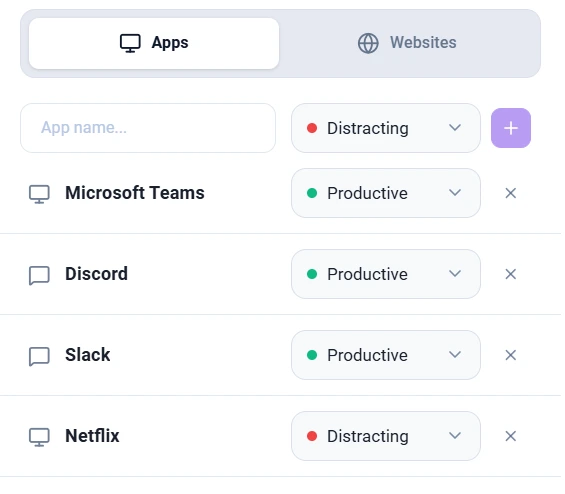Open Discord category dropdown
Image resolution: width=565 pixels, height=494 pixels.
click(386, 274)
